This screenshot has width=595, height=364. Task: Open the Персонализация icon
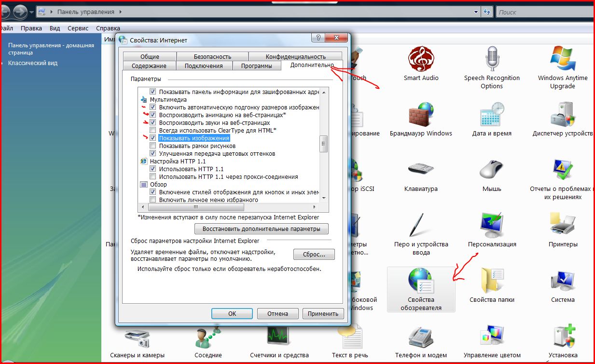[492, 230]
